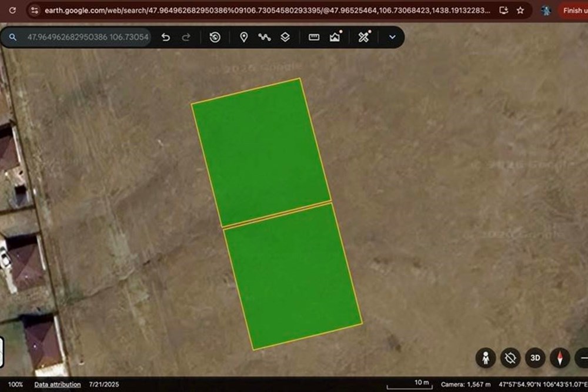Toggle 3D view button
588x392 pixels.
point(535,358)
